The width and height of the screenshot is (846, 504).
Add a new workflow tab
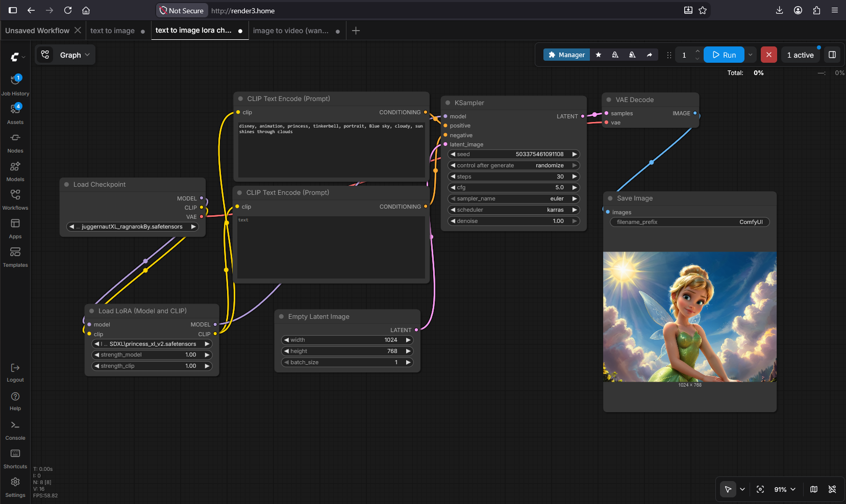(356, 31)
